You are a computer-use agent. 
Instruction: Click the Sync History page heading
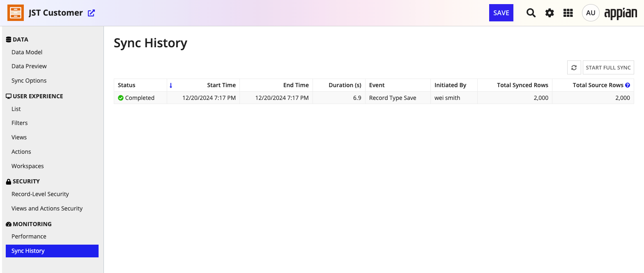150,43
